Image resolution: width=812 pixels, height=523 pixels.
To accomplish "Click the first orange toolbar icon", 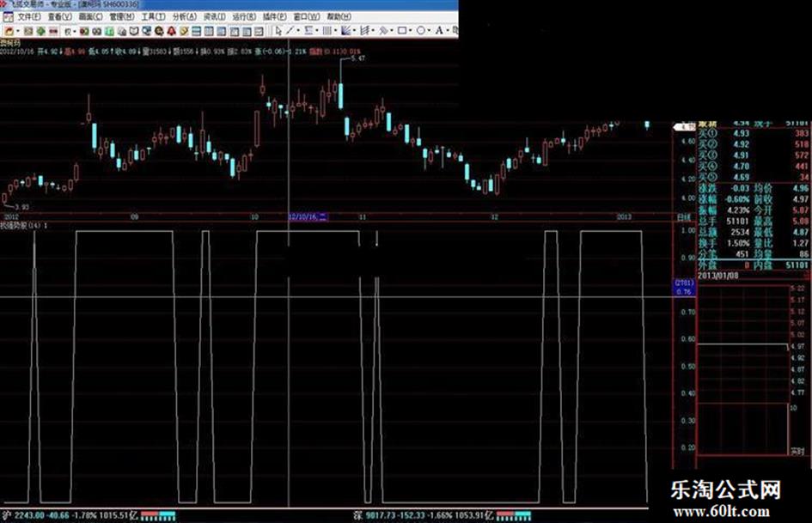I will (x=9, y=32).
